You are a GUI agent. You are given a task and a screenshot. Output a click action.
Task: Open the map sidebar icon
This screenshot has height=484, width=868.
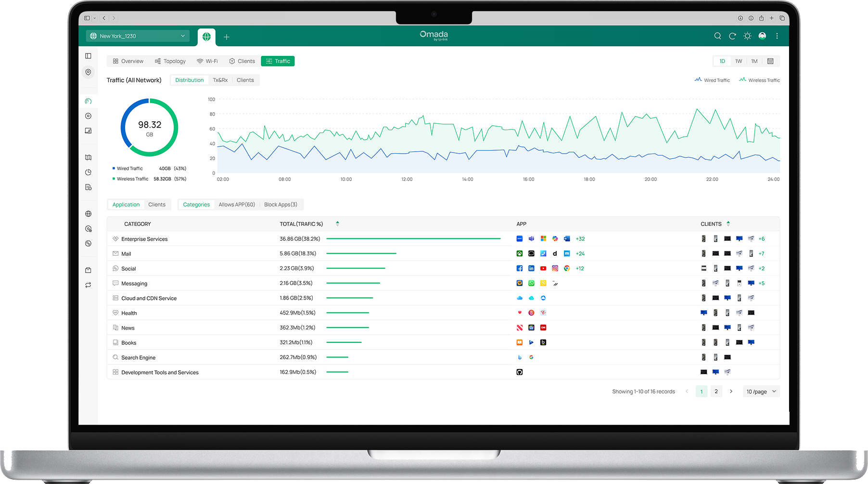(x=88, y=157)
